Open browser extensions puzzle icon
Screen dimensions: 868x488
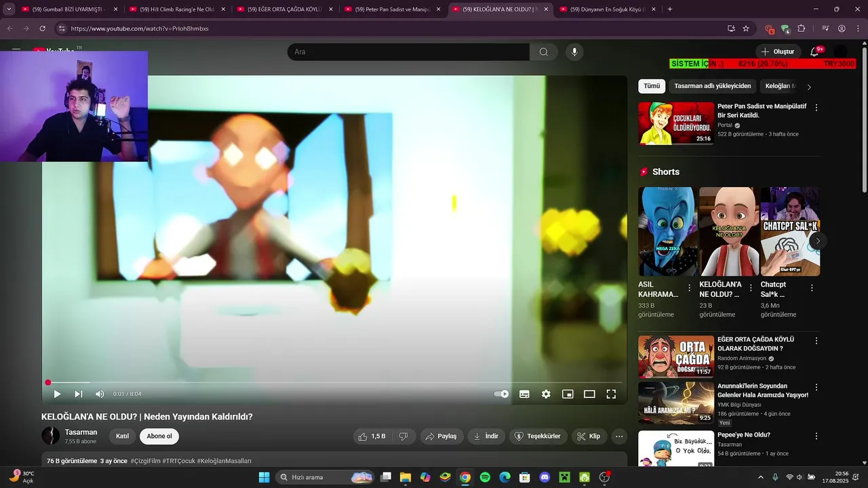[802, 28]
